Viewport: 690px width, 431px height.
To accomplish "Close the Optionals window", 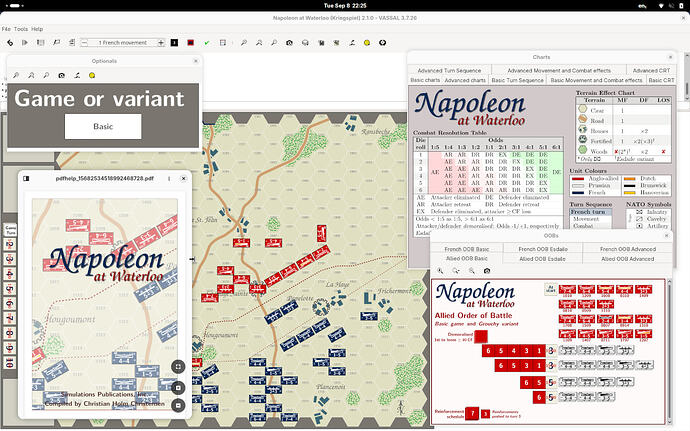I will coord(196,61).
